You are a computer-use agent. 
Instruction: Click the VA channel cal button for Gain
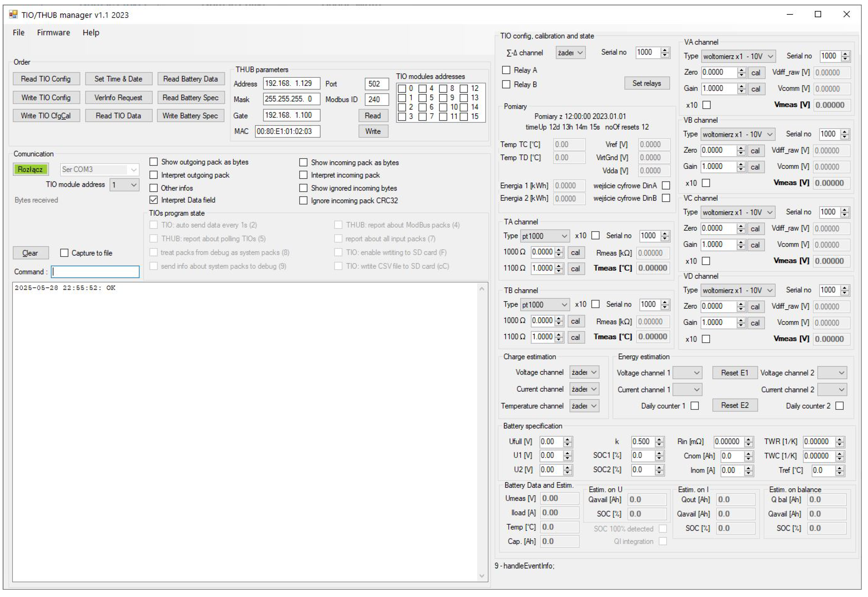757,89
